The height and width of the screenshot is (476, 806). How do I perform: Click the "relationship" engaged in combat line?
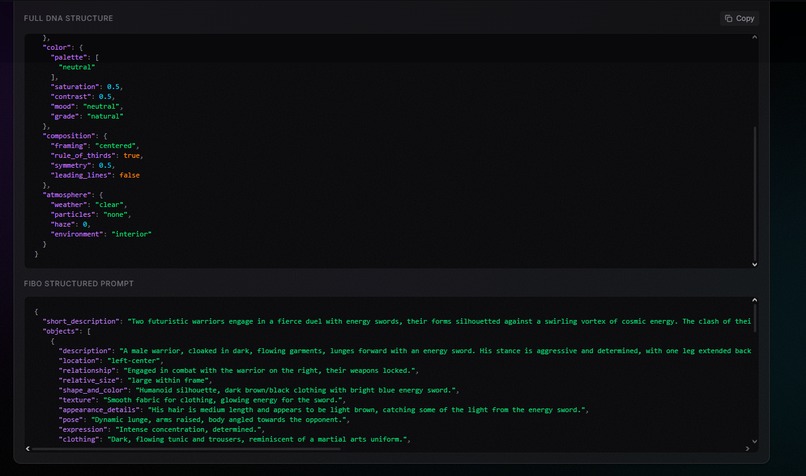pos(239,370)
